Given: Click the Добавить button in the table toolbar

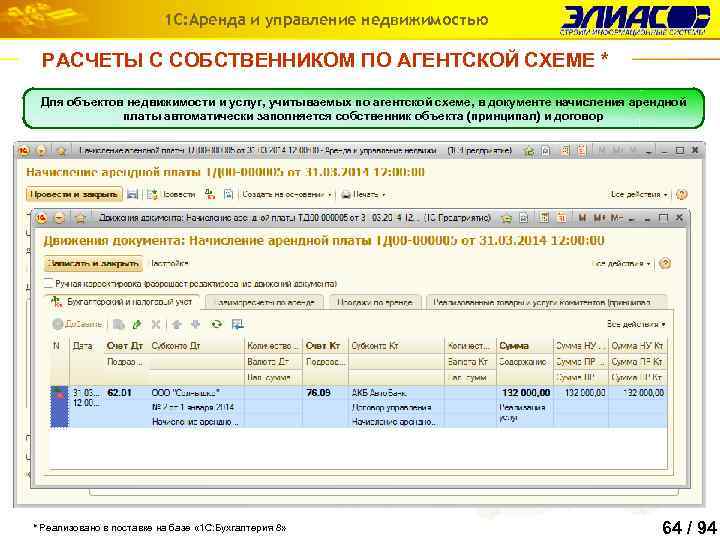Looking at the screenshot, I should [x=78, y=324].
